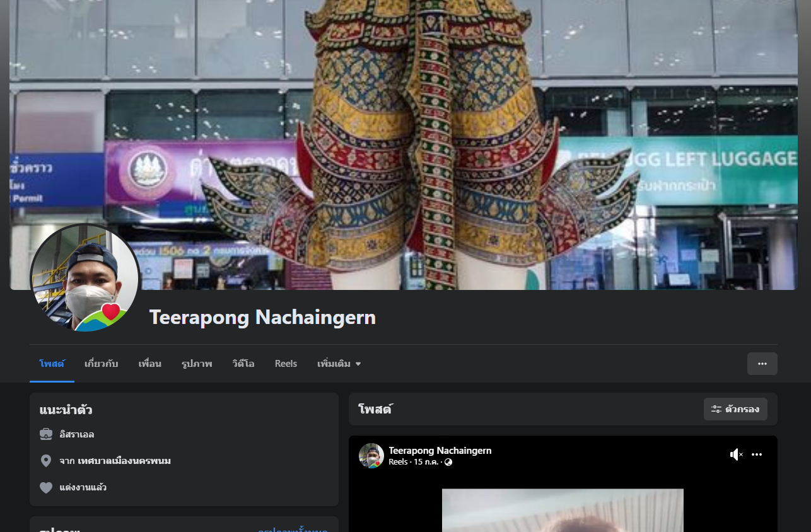Open the profile options three-dot button beside the tabs
This screenshot has height=532, width=811.
click(762, 364)
